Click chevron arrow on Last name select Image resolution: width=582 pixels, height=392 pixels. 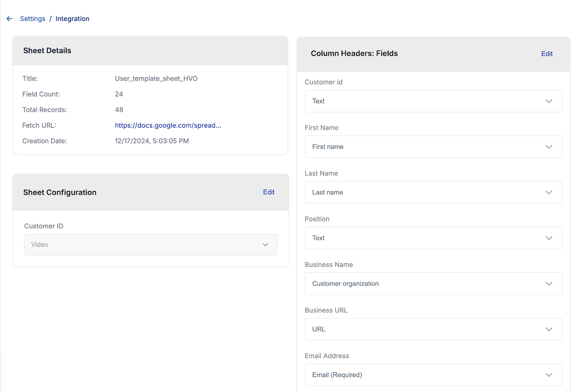click(549, 193)
